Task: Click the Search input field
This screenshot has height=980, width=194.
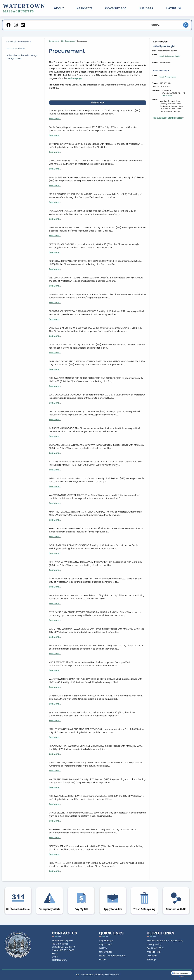Action: [165, 25]
